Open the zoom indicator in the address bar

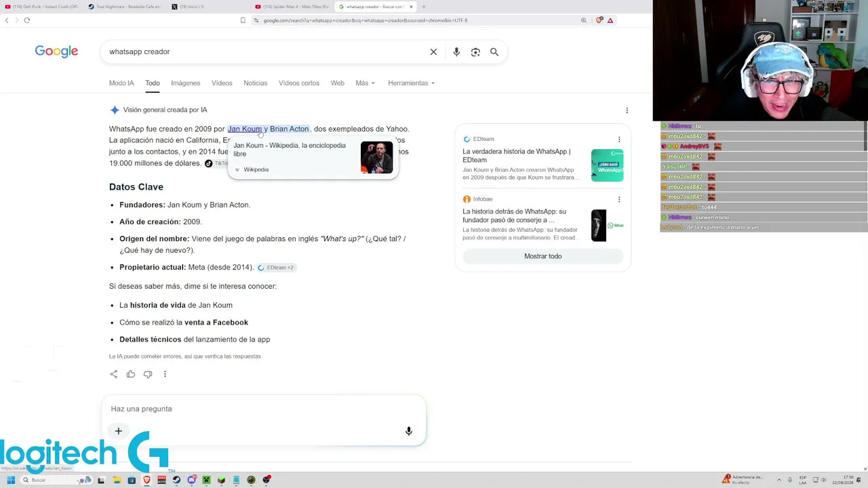pyautogui.click(x=583, y=20)
